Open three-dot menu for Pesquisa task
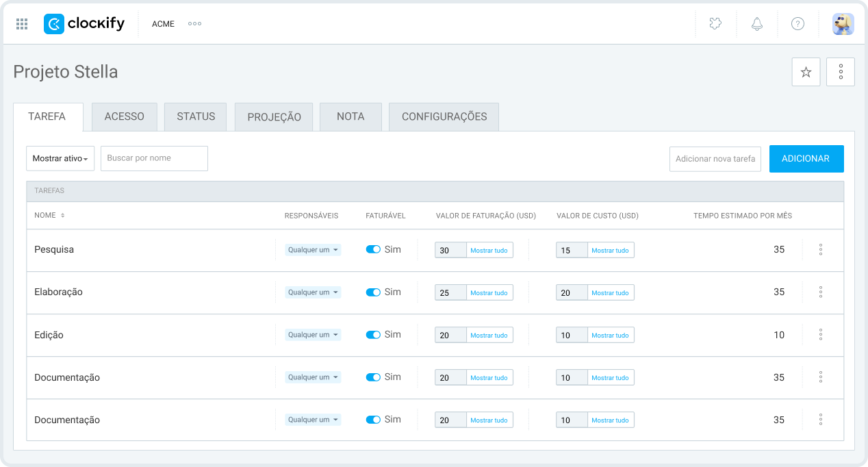868x467 pixels. tap(820, 250)
